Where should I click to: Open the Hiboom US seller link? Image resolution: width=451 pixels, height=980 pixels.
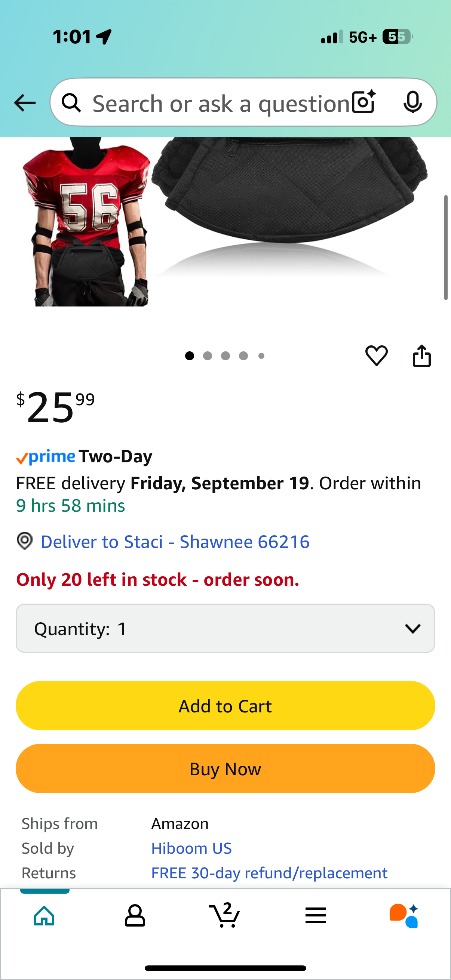191,848
